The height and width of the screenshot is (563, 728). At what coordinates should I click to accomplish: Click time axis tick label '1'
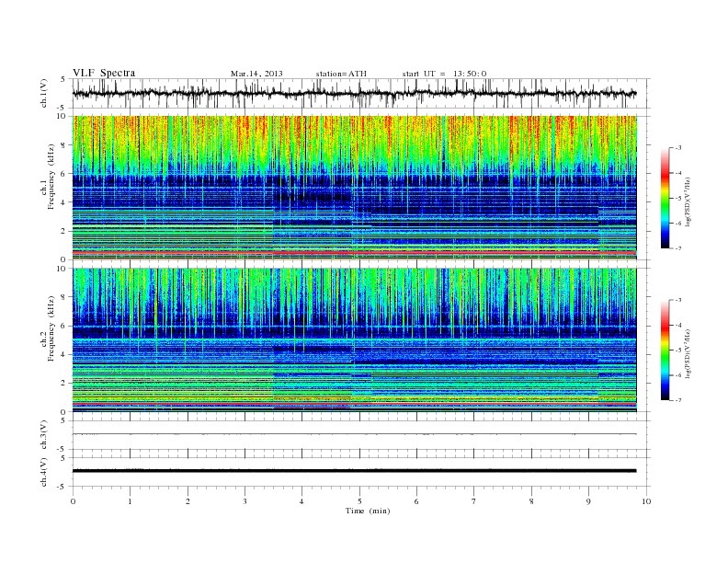[130, 501]
